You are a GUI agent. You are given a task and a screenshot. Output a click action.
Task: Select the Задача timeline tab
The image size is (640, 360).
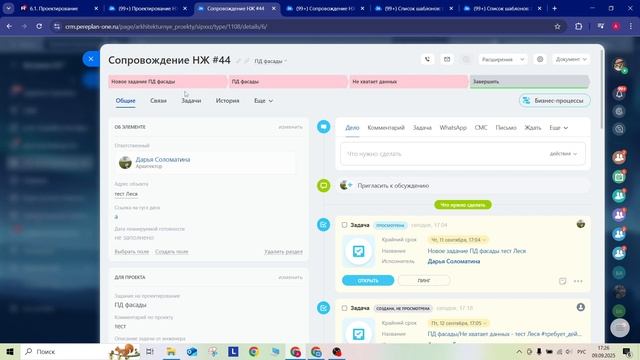coord(422,128)
